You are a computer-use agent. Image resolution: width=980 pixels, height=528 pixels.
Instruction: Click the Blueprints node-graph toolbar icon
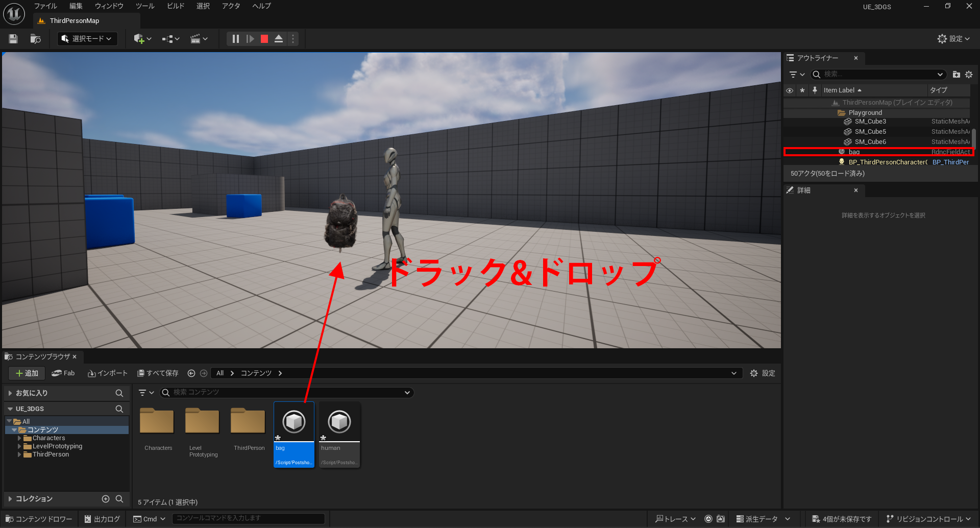pyautogui.click(x=168, y=38)
